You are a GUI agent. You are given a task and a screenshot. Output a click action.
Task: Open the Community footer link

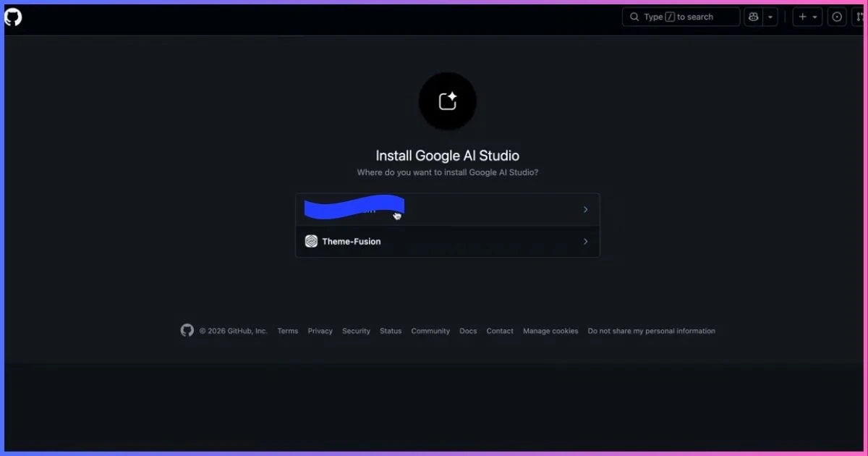430,331
